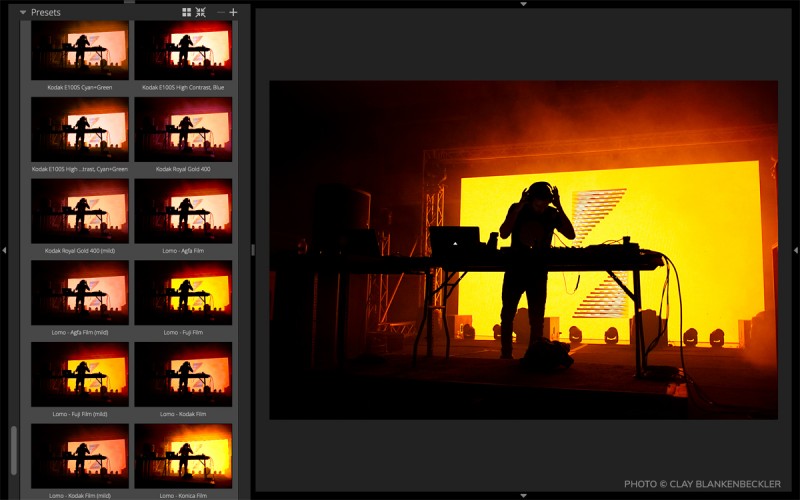Viewport: 800px width, 500px height.
Task: Apply the Lomo - Fuji Film preset
Action: [183, 292]
